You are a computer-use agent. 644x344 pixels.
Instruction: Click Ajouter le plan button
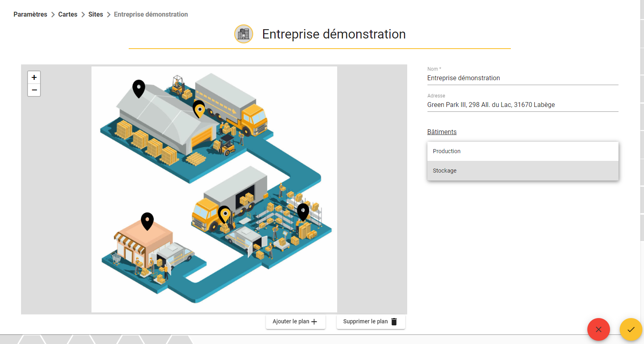coord(295,321)
